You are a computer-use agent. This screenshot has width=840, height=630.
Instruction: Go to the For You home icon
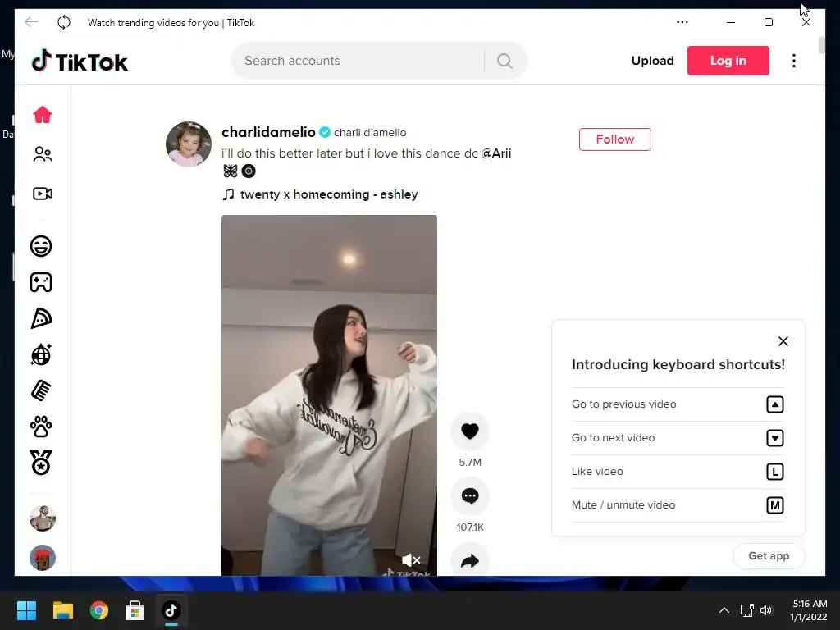(x=43, y=115)
